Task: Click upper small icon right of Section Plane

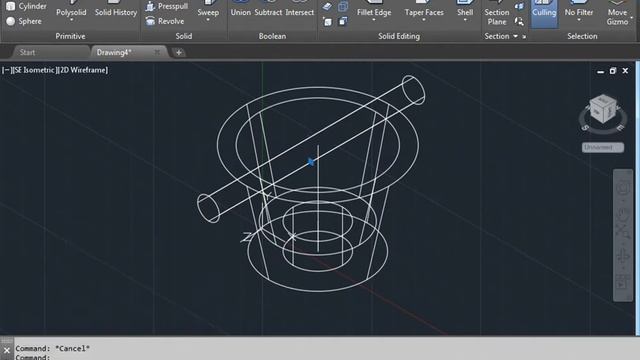Action: click(x=519, y=6)
